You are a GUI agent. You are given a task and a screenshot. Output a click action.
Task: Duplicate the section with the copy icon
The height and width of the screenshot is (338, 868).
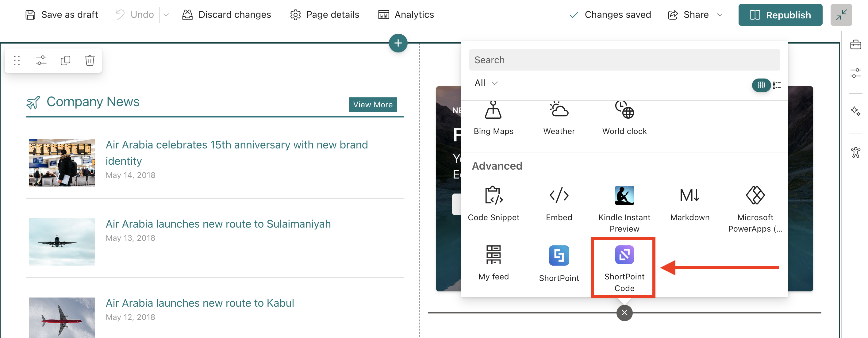(x=65, y=61)
